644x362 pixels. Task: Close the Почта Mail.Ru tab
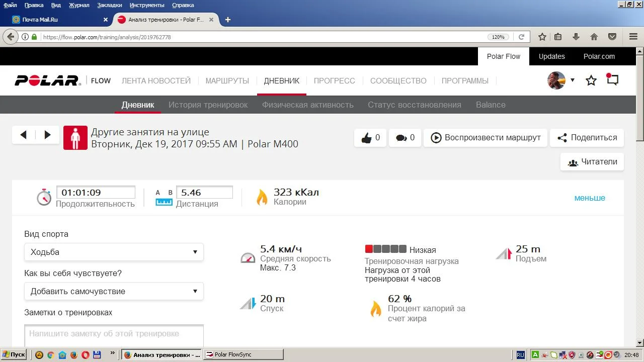[x=106, y=20]
